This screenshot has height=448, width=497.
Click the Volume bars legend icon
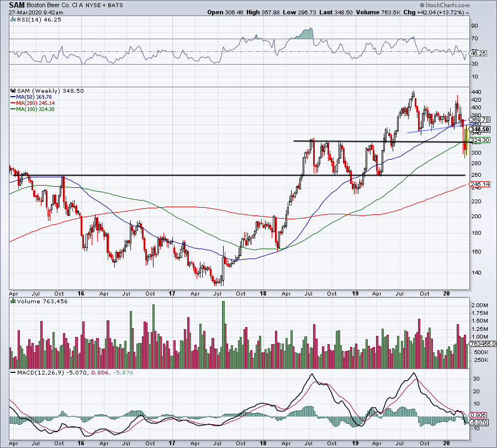(x=13, y=301)
